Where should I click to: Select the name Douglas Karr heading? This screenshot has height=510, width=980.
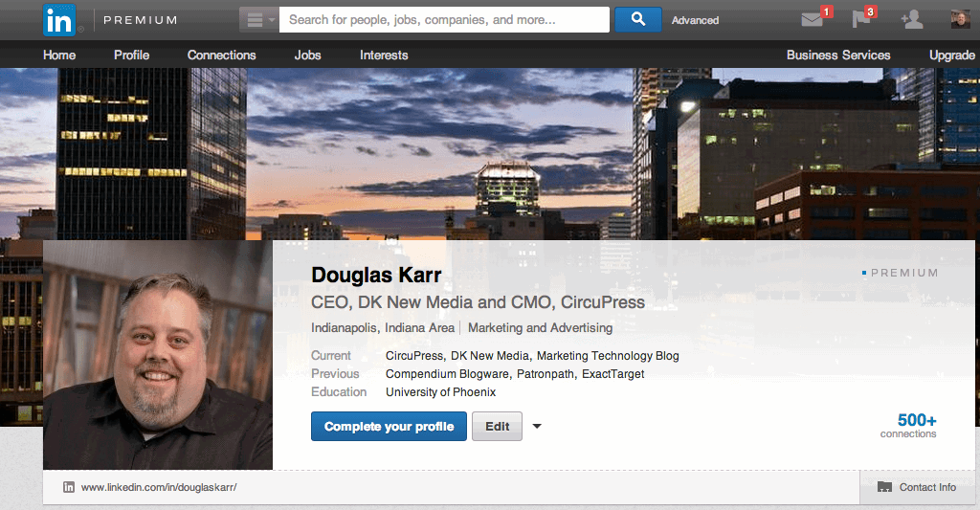(376, 275)
